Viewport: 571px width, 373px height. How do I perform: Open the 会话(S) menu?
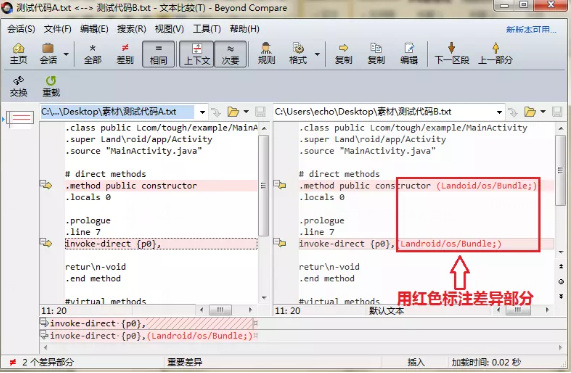tap(21, 29)
